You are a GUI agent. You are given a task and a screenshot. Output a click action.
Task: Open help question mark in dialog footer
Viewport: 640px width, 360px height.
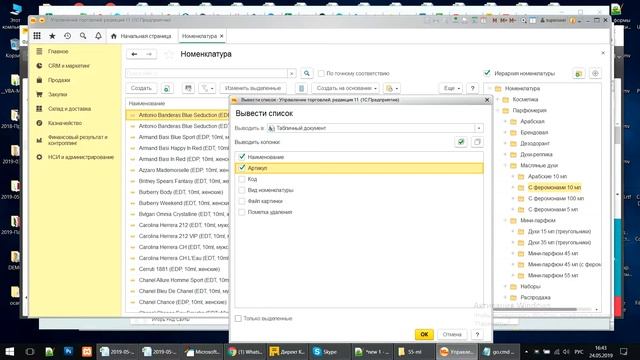477,334
